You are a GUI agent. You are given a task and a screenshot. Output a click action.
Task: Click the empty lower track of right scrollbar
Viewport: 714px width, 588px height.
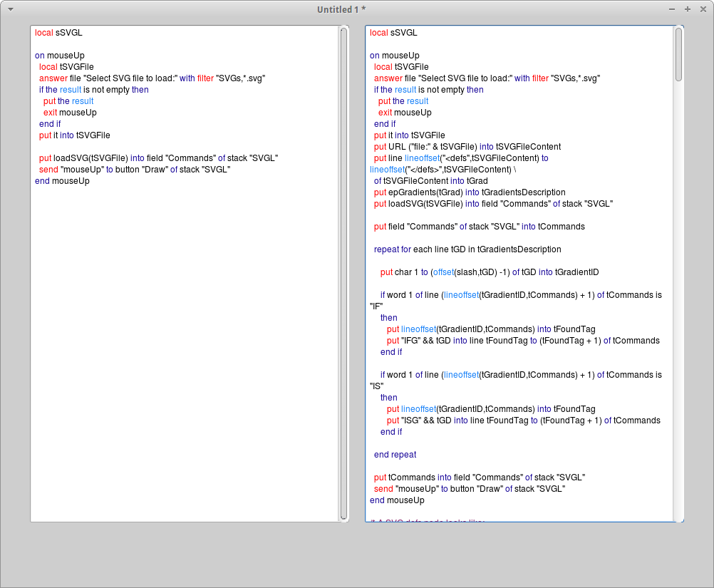[x=679, y=321]
